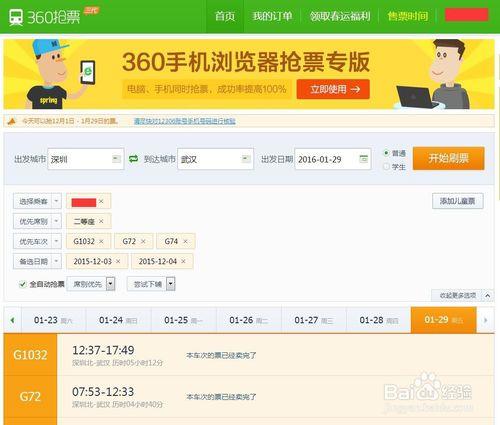Screen dimensions: 500x425
Task: Click the red account button in header
Action: pyautogui.click(x=467, y=15)
